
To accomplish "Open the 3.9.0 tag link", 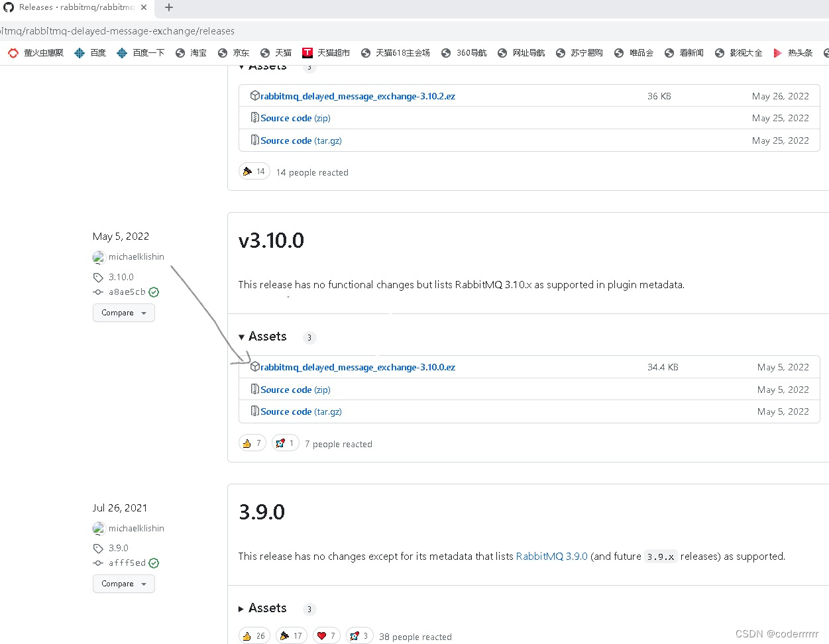I will 119,549.
